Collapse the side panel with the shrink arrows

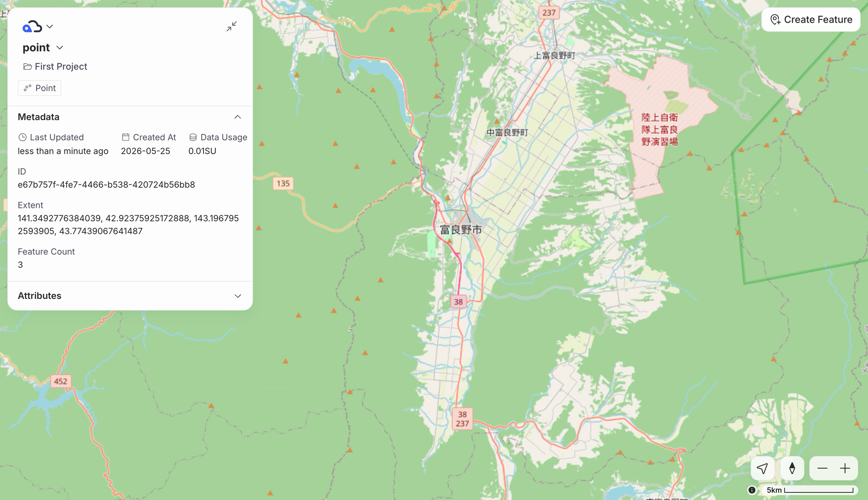click(232, 26)
